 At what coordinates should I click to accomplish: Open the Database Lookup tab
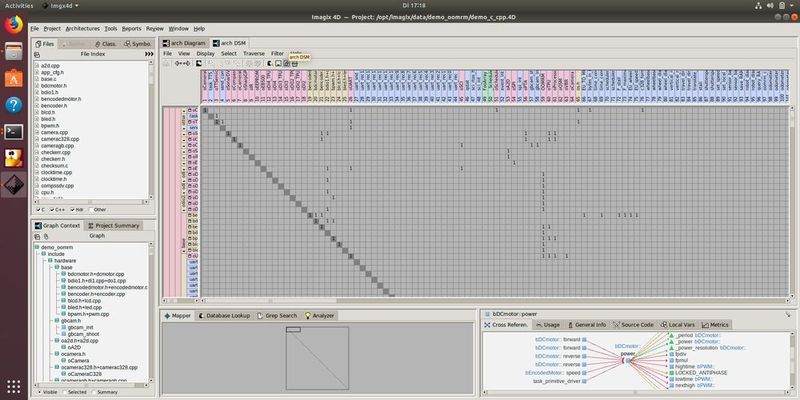(224, 316)
